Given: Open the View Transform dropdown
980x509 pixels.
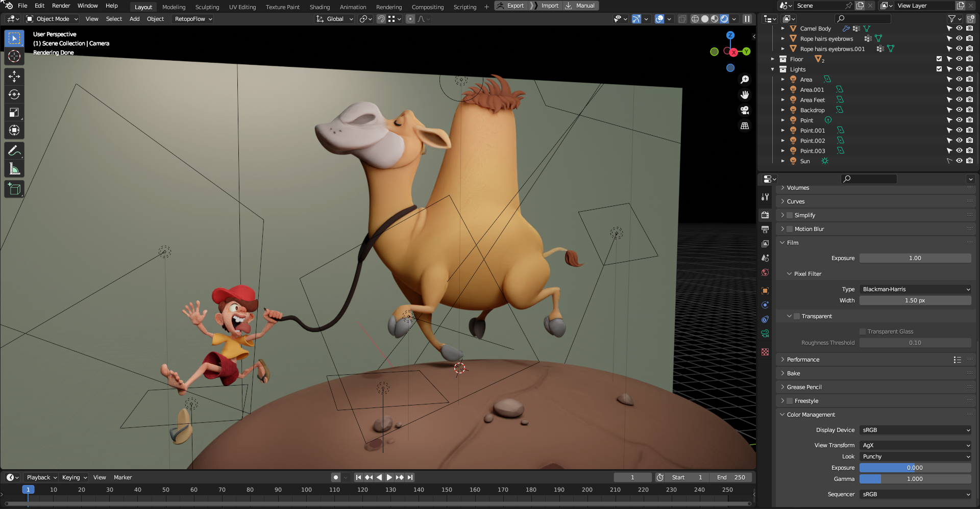Looking at the screenshot, I should 915,445.
